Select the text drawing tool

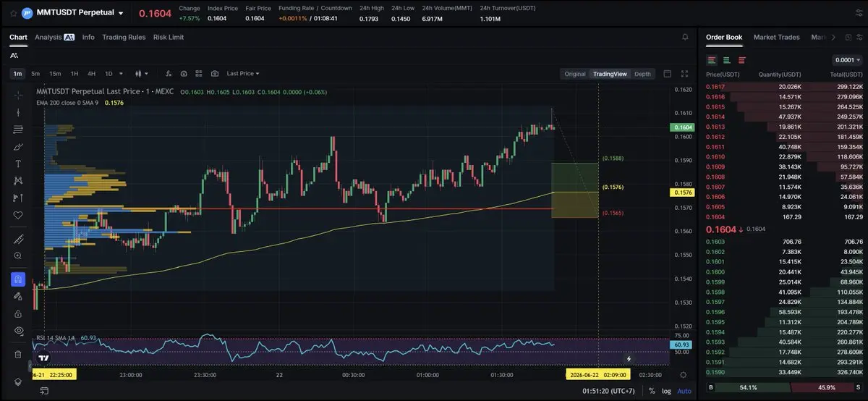[x=18, y=164]
